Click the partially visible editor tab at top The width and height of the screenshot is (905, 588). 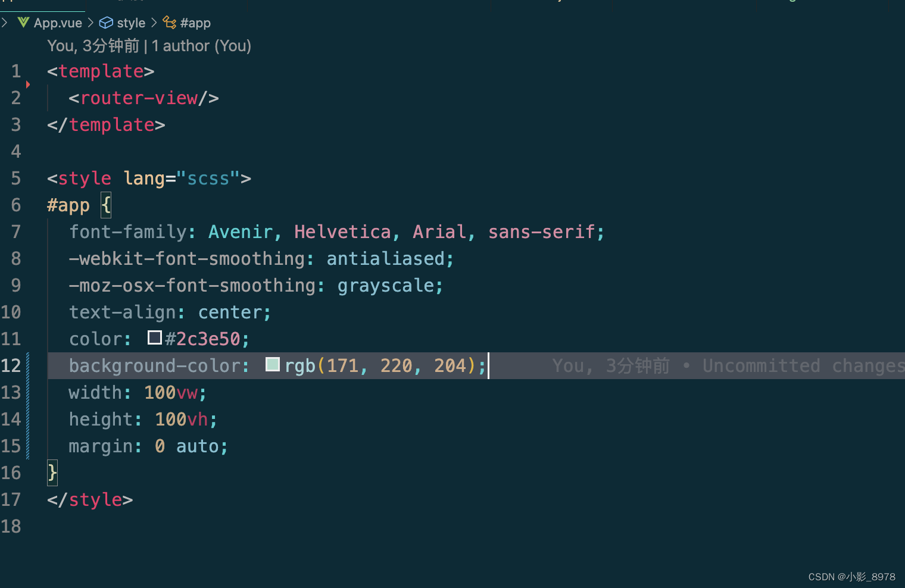(x=42, y=5)
